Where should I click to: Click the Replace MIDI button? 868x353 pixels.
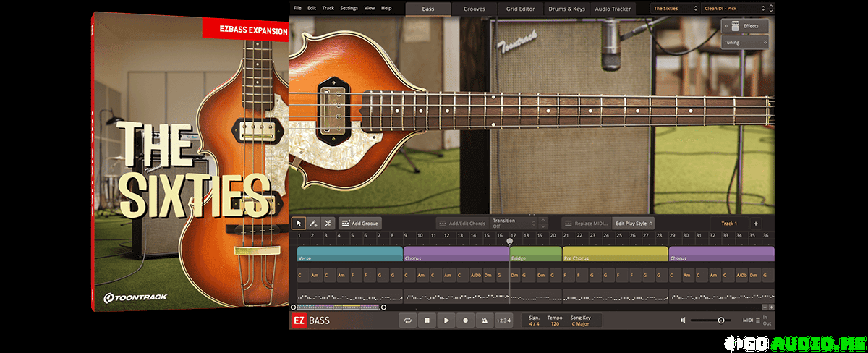coord(587,224)
